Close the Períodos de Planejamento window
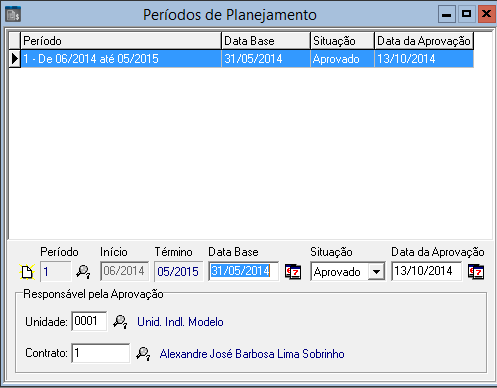Screen dimensions: 497x388 [x=487, y=14]
